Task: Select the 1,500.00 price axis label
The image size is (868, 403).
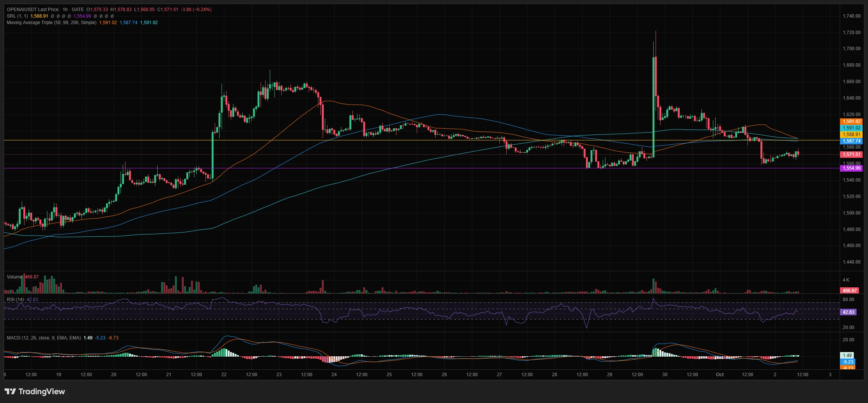Action: pyautogui.click(x=852, y=213)
